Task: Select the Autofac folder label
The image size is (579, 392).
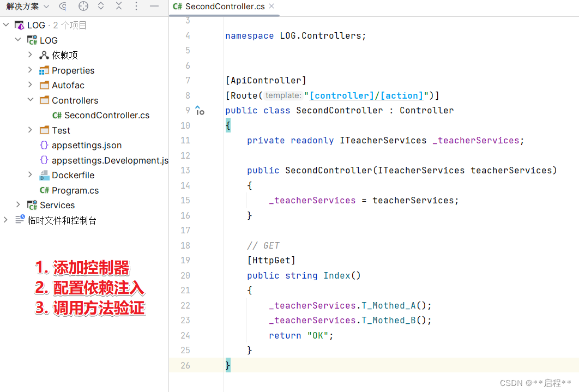Action: tap(68, 85)
